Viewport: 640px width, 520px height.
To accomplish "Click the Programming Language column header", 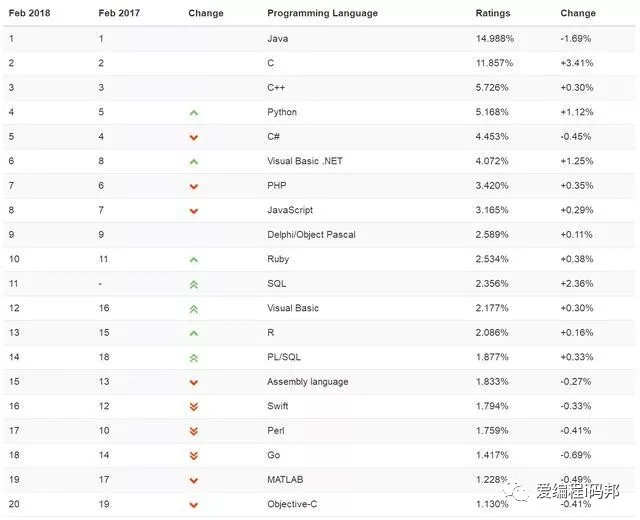I will pyautogui.click(x=322, y=13).
